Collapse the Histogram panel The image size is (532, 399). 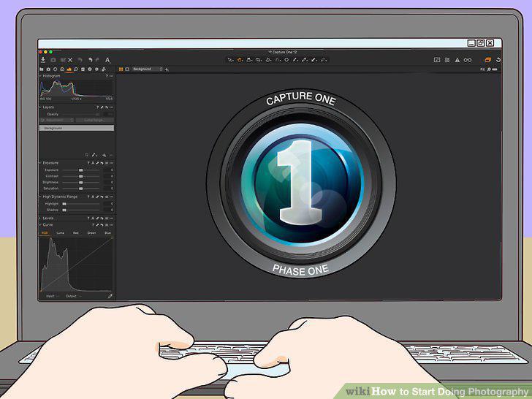pyautogui.click(x=40, y=76)
